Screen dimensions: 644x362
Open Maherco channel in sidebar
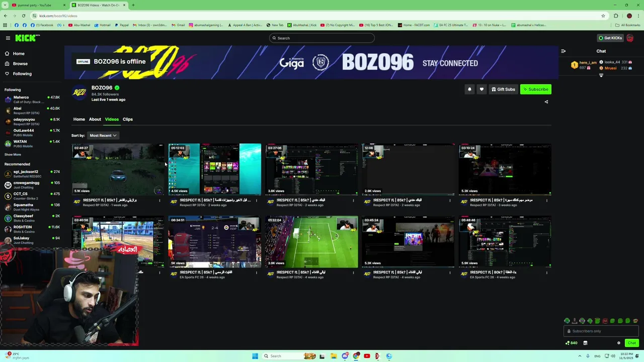click(32, 100)
